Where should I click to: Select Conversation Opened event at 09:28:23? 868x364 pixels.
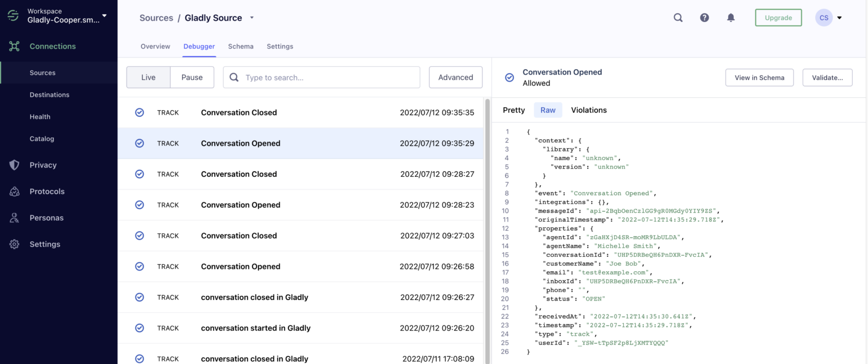(x=301, y=205)
